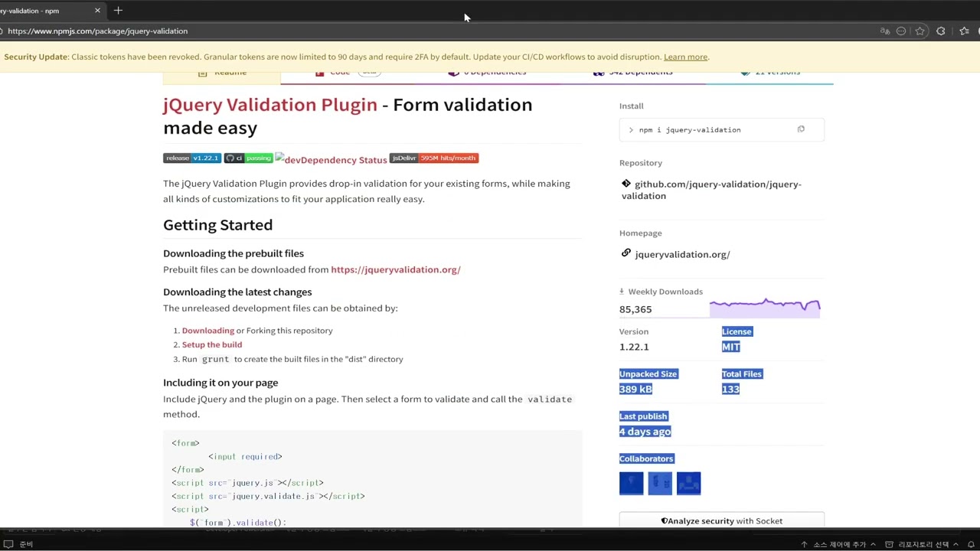The image size is (980, 551).
Task: Copy the npm install command
Action: point(801,129)
